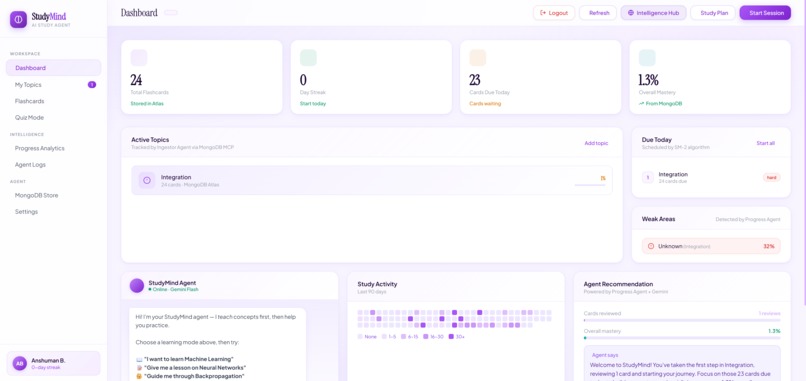
Task: Click the 'Cards waiting' text
Action: click(485, 103)
